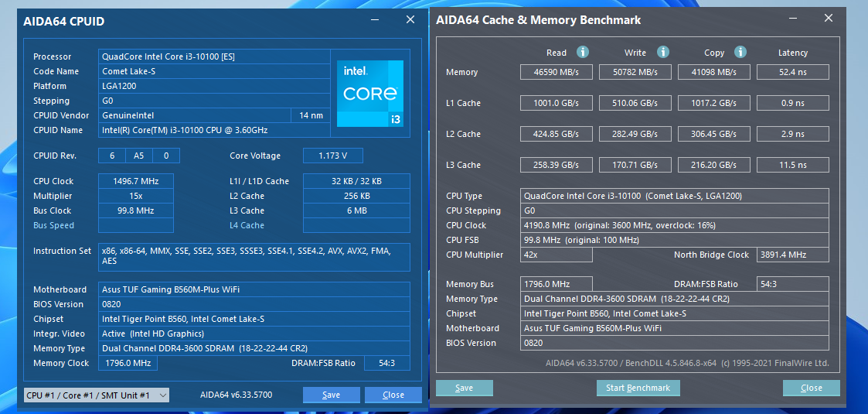The width and height of the screenshot is (868, 414).
Task: Open the CPU #1 / Core #1 selector dropdown
Action: (97, 395)
